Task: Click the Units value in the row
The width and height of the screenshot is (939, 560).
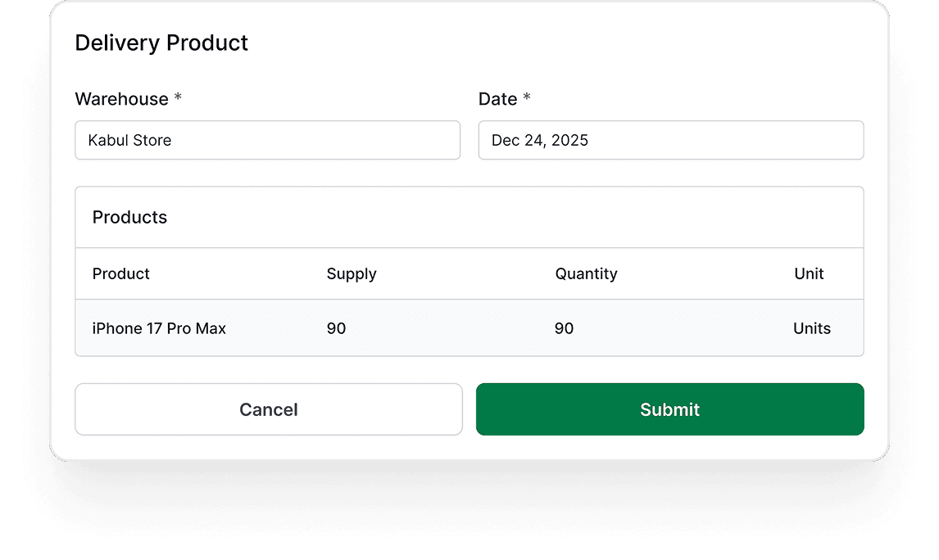Action: pos(811,328)
